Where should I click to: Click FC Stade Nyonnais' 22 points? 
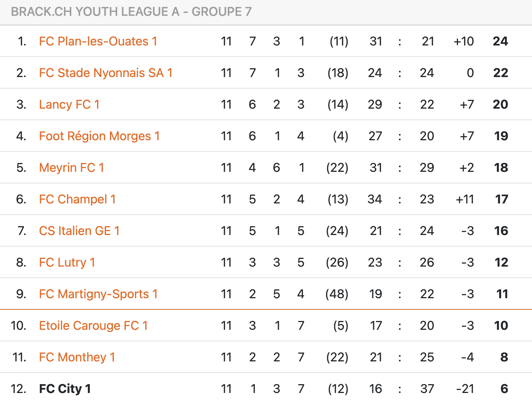(500, 73)
